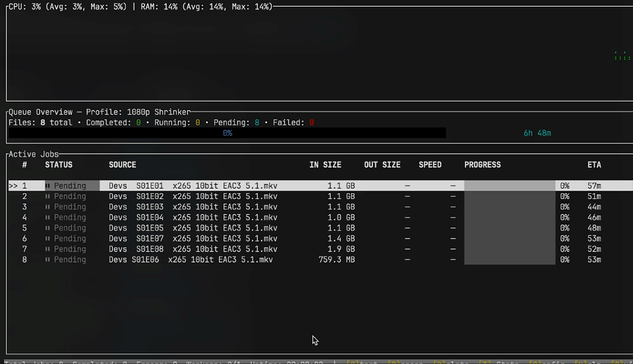Image resolution: width=633 pixels, height=364 pixels.
Task: Click the Failed: 0 counter in Queue Overview
Action: (293, 123)
